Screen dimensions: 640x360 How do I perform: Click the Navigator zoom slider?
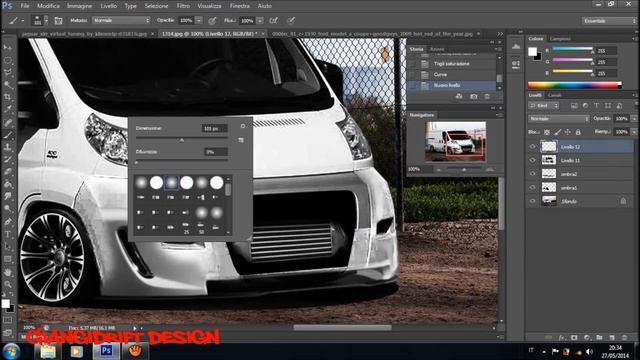tap(464, 169)
